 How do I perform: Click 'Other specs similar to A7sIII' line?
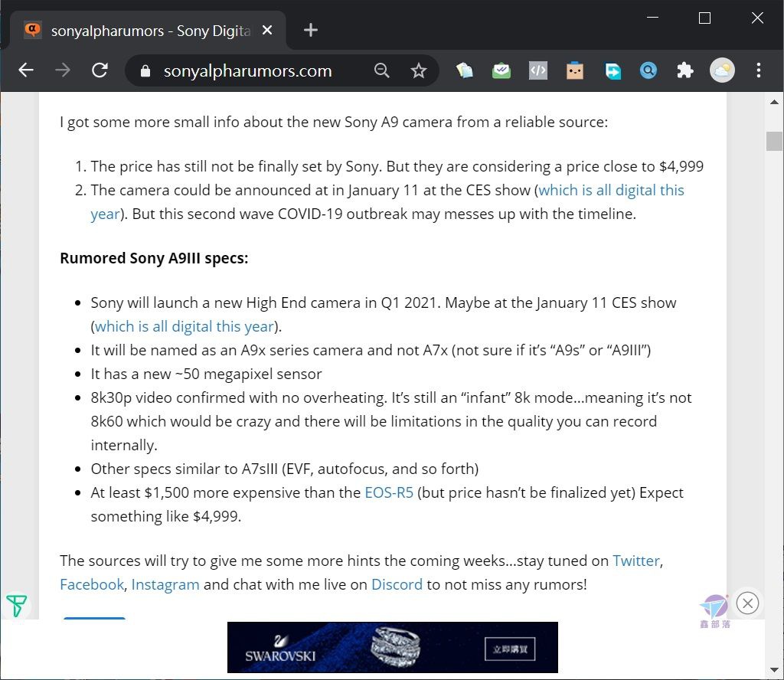(x=285, y=469)
